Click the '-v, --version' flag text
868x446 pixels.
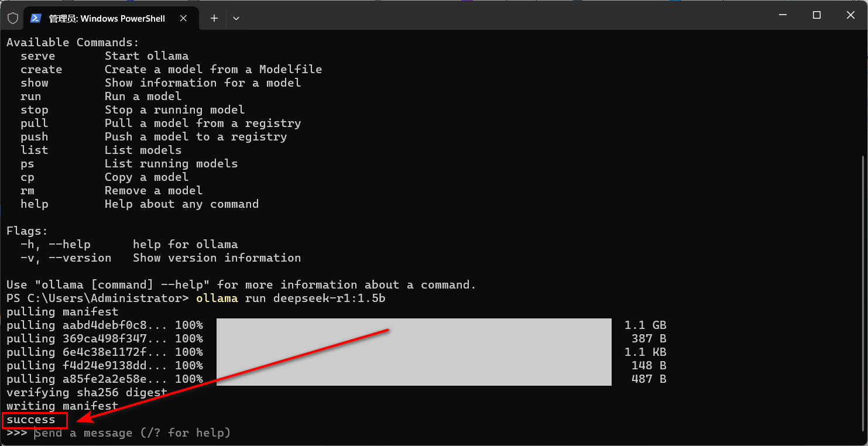tap(66, 258)
